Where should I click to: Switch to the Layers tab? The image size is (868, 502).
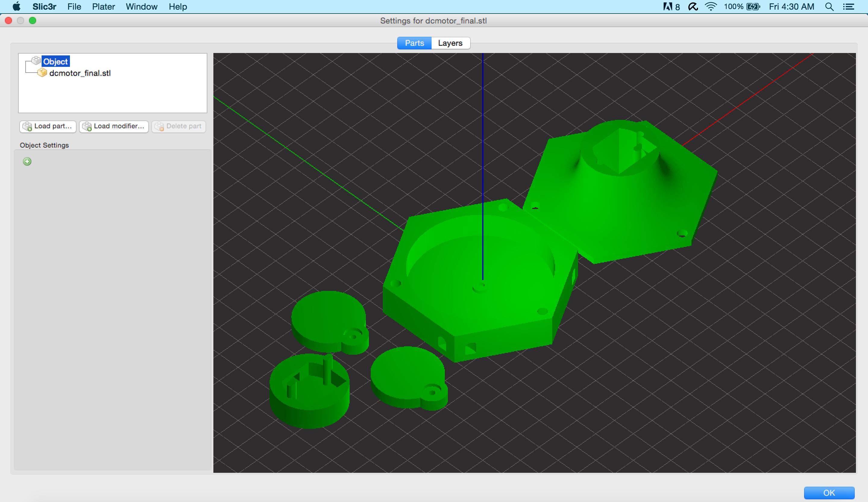[450, 43]
